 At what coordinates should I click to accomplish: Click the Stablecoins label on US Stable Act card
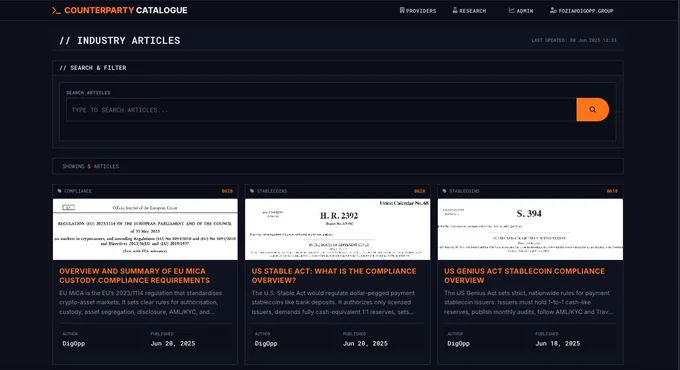[272, 191]
